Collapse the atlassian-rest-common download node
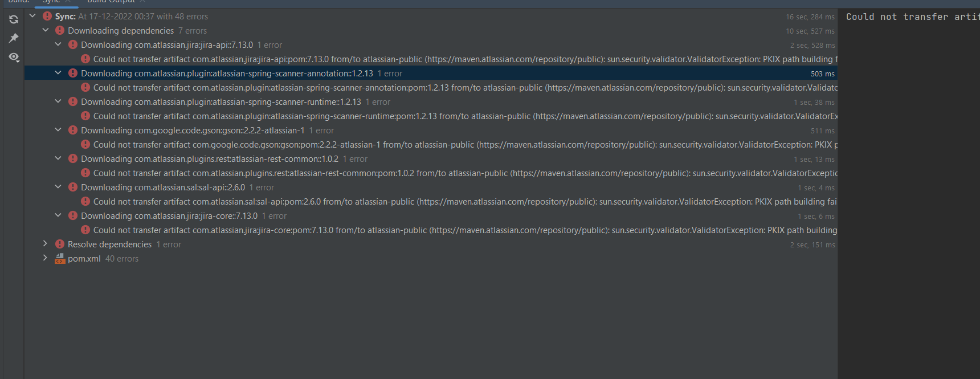Image resolution: width=980 pixels, height=379 pixels. point(58,158)
